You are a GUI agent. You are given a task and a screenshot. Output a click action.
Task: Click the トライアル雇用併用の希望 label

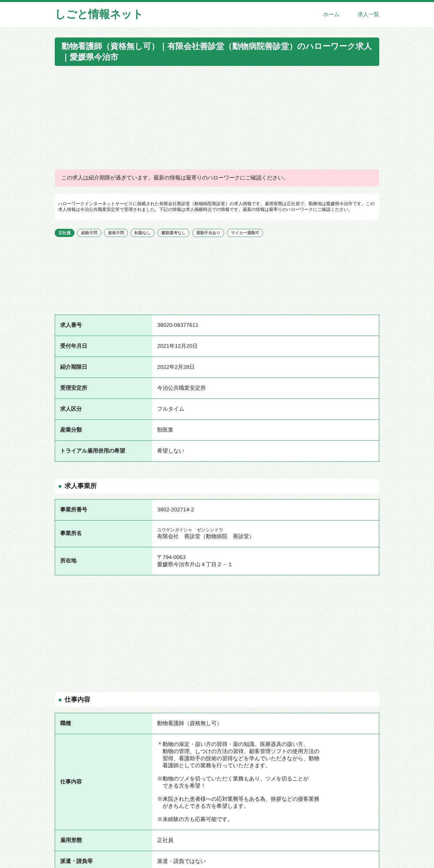click(x=93, y=451)
